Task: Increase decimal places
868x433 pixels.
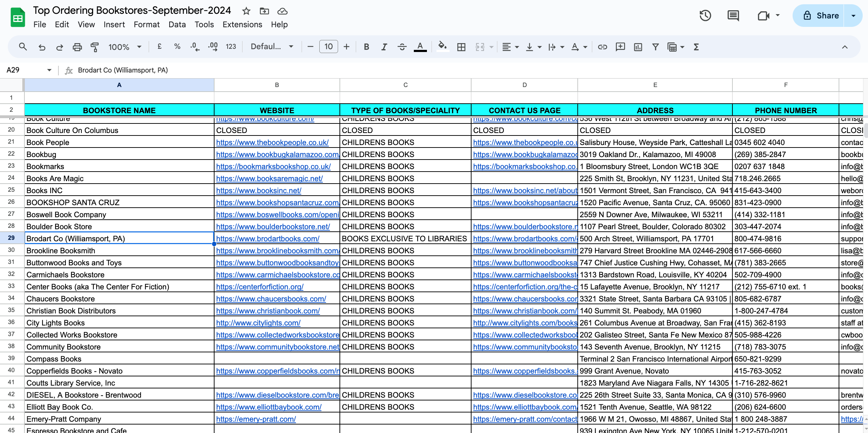Action: click(213, 47)
